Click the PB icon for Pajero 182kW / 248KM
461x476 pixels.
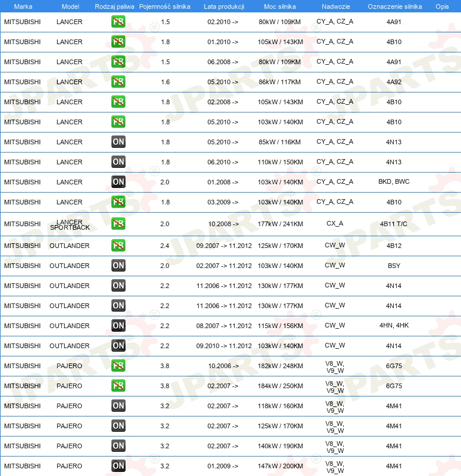118,366
